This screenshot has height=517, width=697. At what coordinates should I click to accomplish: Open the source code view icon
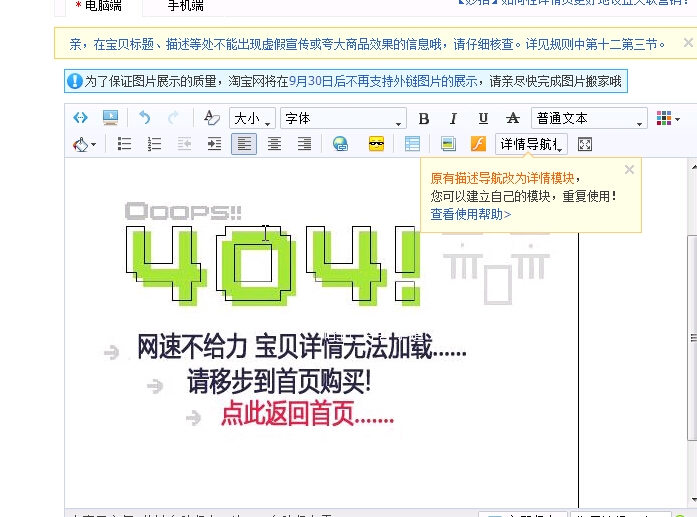click(80, 118)
